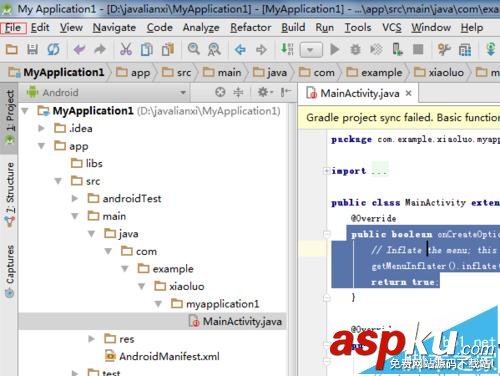Click the Window menu
The image size is (500, 376).
pyautogui.click(x=431, y=27)
